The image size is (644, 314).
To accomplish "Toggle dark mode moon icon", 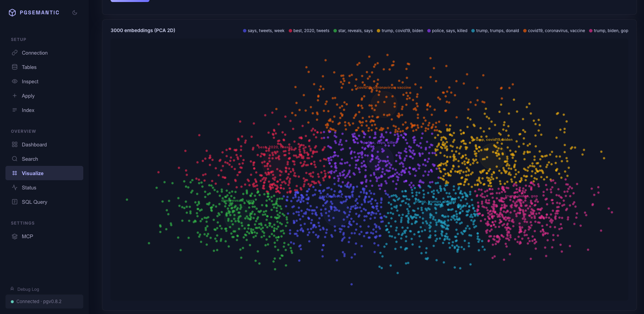I will (75, 13).
